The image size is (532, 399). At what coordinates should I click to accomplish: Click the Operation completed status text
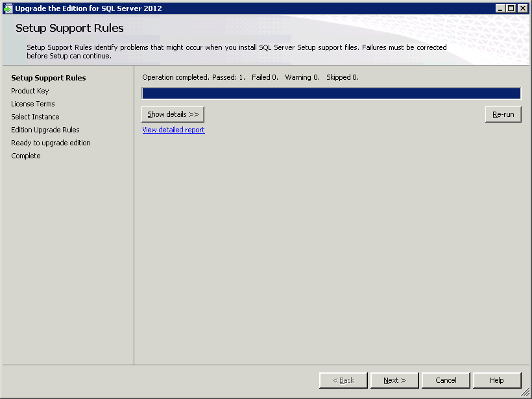[175, 77]
